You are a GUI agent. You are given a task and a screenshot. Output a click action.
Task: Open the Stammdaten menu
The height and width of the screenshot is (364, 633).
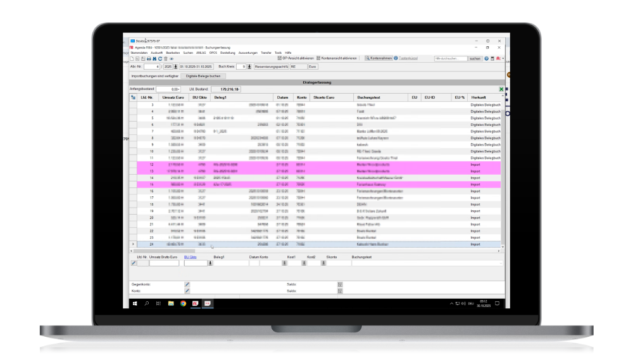pos(139,53)
